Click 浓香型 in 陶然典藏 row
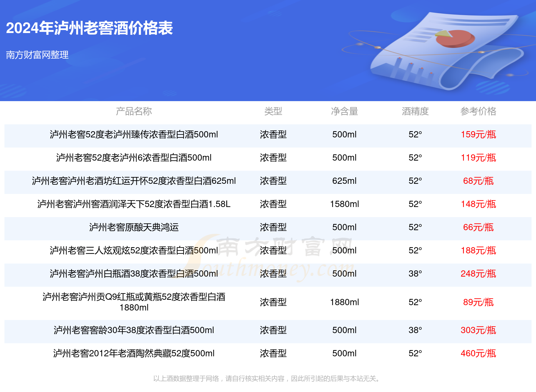This screenshot has height=392, width=536. 273,353
